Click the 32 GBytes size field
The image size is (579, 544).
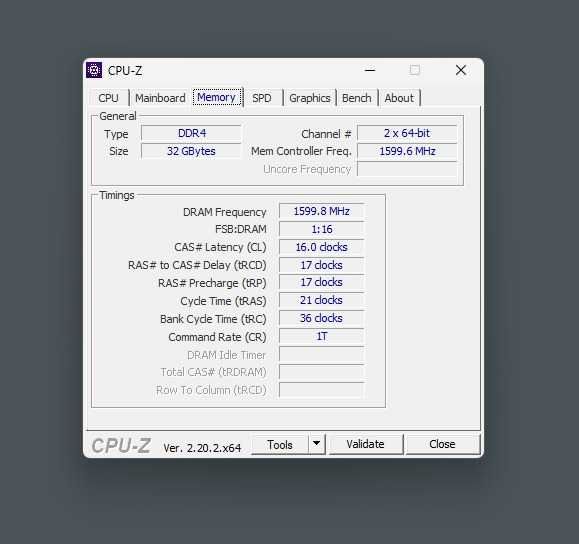(191, 151)
